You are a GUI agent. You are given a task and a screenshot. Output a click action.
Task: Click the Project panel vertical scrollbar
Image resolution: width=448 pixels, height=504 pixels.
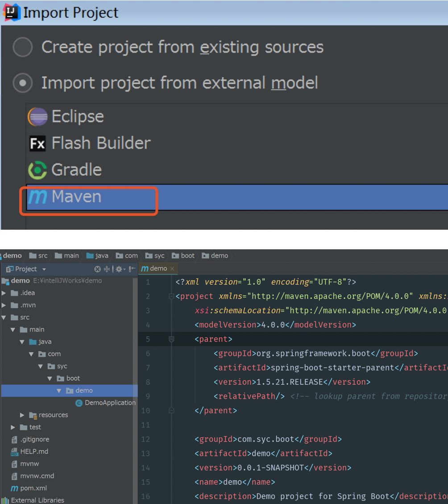pos(135,389)
